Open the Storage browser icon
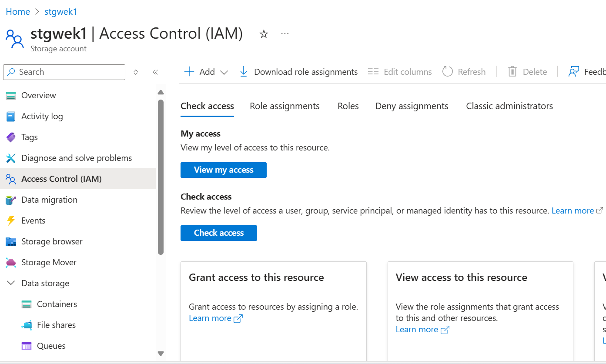This screenshot has width=606, height=364. tap(11, 242)
